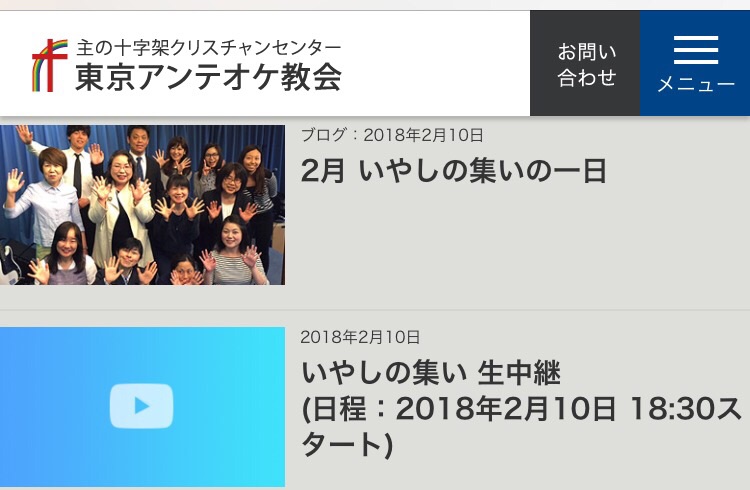Click the date above 生中継 title
The width and height of the screenshot is (750, 490).
(x=360, y=337)
